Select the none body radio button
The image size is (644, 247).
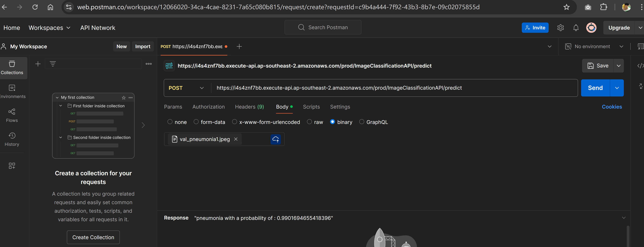(x=170, y=122)
